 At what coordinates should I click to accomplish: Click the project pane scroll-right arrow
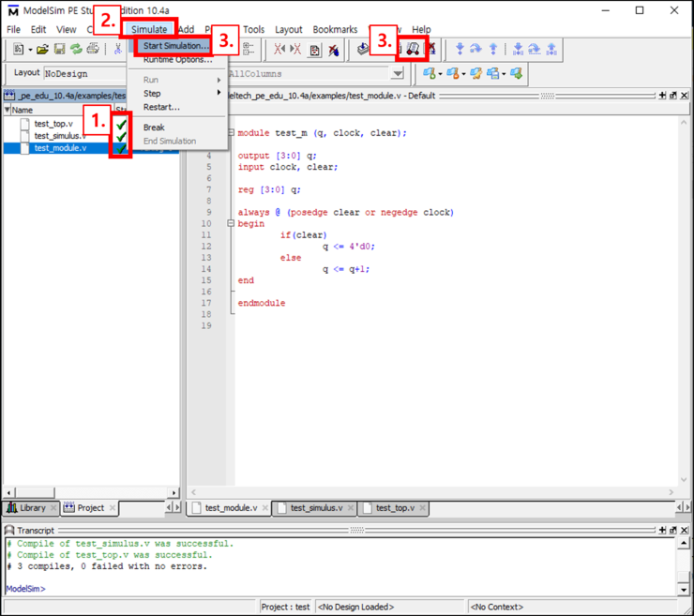click(x=173, y=492)
